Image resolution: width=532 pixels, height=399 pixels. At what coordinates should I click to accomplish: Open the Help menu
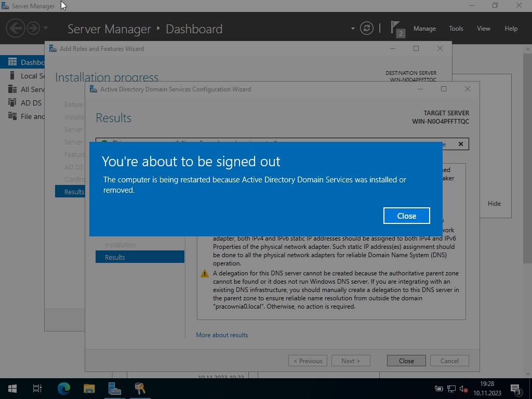click(x=511, y=29)
